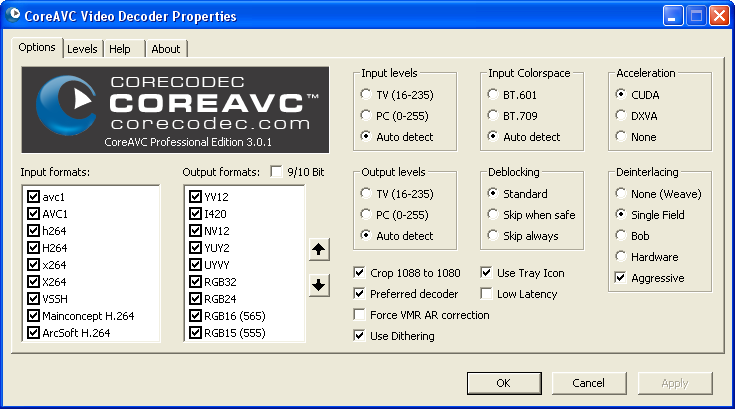Viewport: 735px width, 409px height.
Task: Select PC (0-255) under Output levels
Action: 366,215
